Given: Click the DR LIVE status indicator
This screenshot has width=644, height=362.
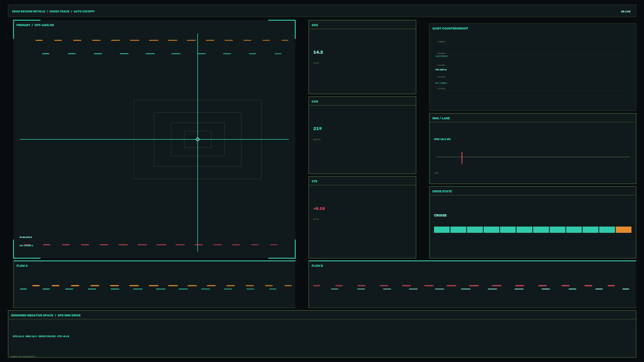Looking at the screenshot, I should (626, 12).
